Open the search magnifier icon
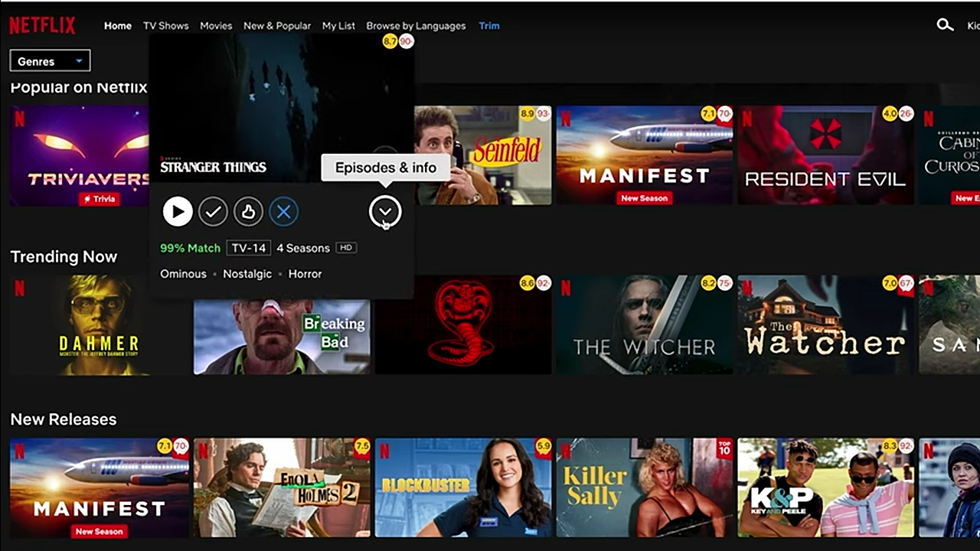Image resolution: width=980 pixels, height=551 pixels. tap(945, 24)
